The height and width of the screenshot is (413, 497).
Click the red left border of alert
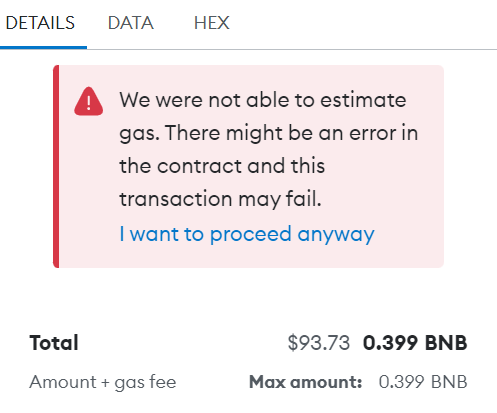56,166
